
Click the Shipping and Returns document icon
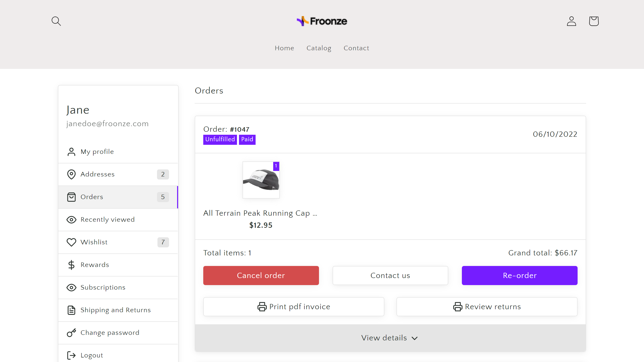[x=71, y=310]
